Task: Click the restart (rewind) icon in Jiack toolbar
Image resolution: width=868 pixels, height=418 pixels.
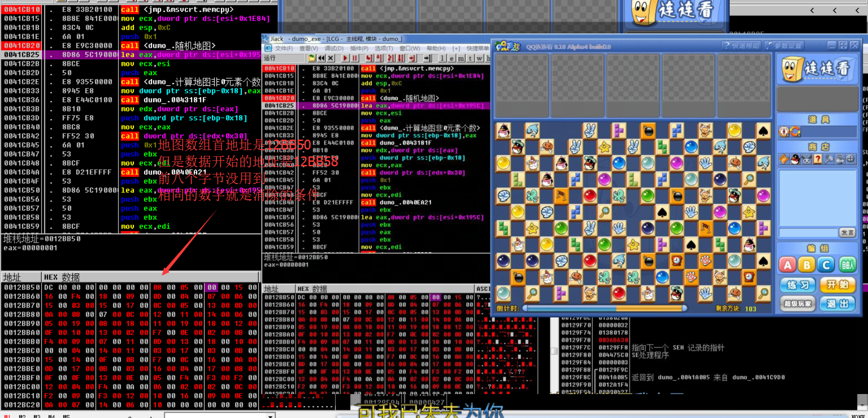Action: (x=321, y=58)
